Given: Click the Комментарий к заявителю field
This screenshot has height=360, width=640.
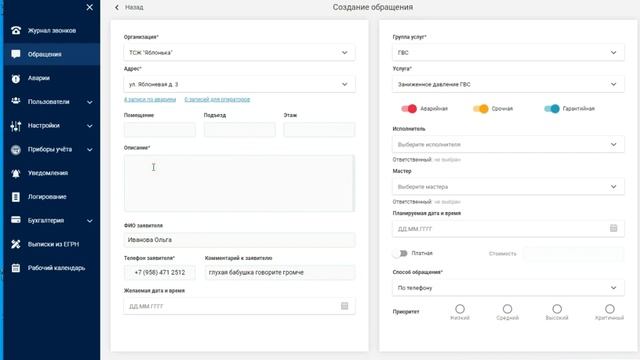Looking at the screenshot, I should (x=280, y=273).
